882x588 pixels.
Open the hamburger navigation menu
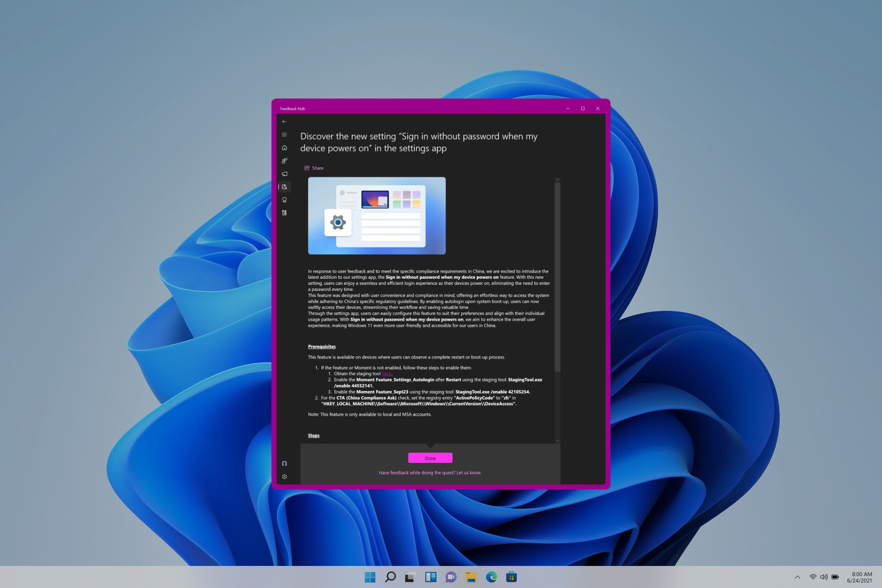click(284, 135)
